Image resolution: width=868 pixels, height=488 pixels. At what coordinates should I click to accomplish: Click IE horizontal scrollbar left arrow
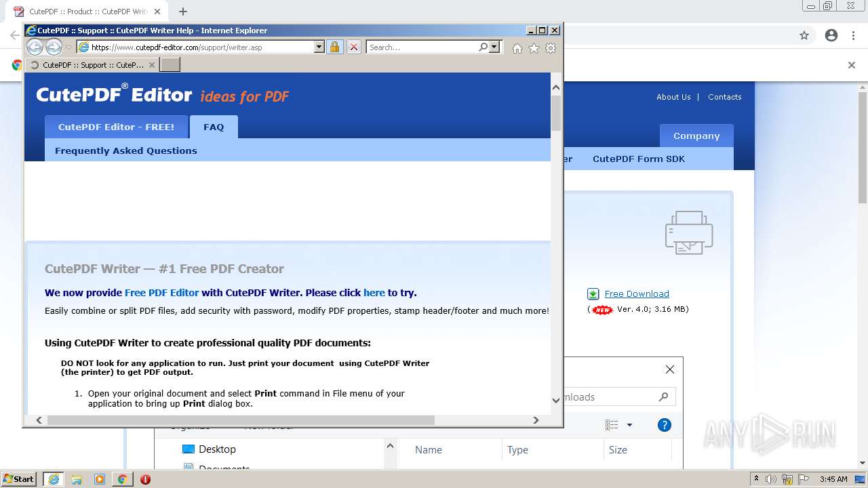pos(39,420)
